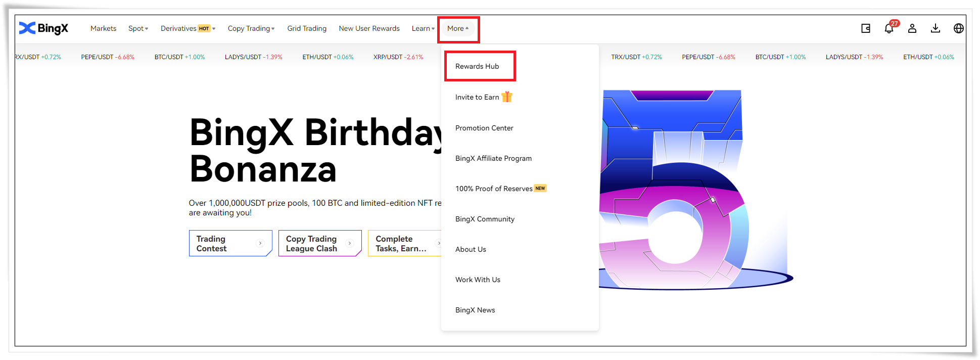Image resolution: width=980 pixels, height=360 pixels.
Task: Open Grid Trading
Action: [307, 28]
